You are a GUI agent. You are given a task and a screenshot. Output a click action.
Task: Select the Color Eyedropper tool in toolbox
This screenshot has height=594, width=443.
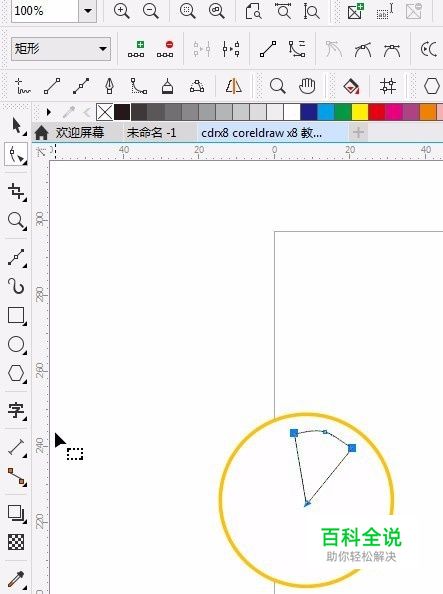point(17,580)
